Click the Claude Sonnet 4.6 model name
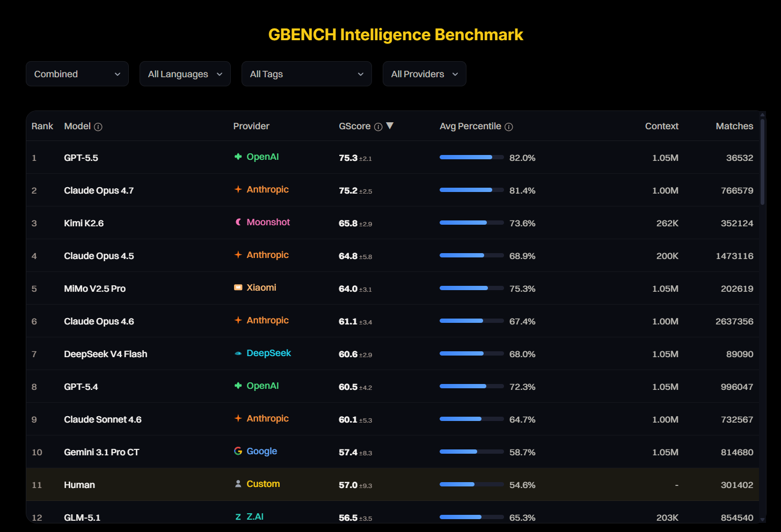781x532 pixels. (103, 419)
